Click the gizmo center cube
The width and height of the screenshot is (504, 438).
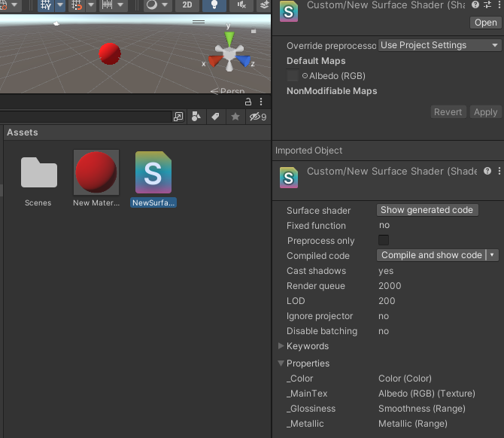click(x=229, y=54)
